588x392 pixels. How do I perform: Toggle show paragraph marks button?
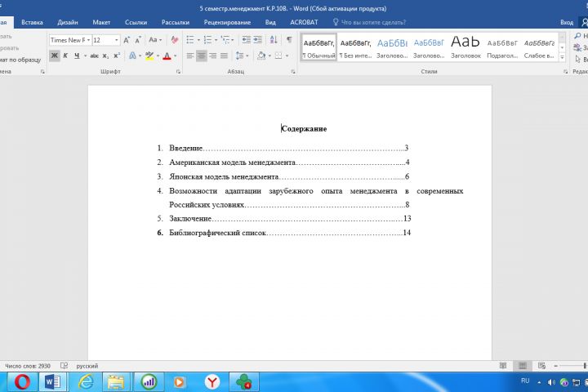point(289,40)
